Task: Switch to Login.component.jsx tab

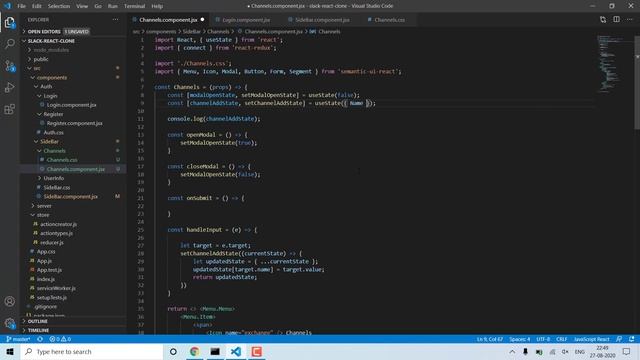Action: click(245, 20)
